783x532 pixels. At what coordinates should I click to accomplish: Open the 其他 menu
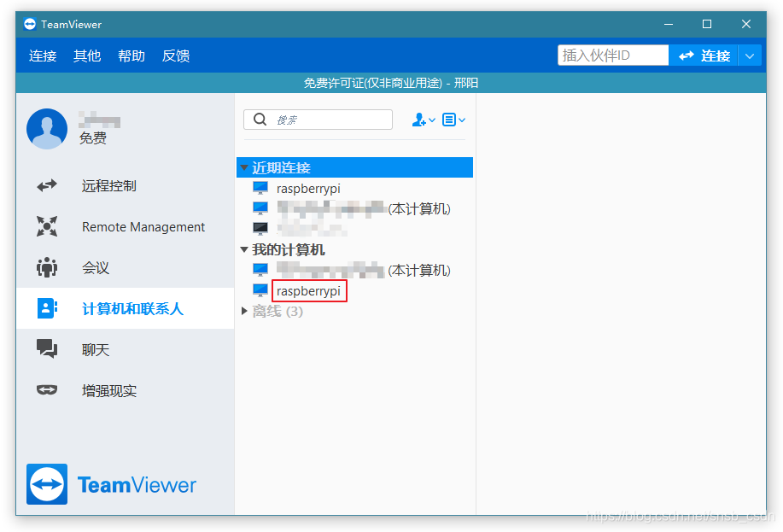87,56
